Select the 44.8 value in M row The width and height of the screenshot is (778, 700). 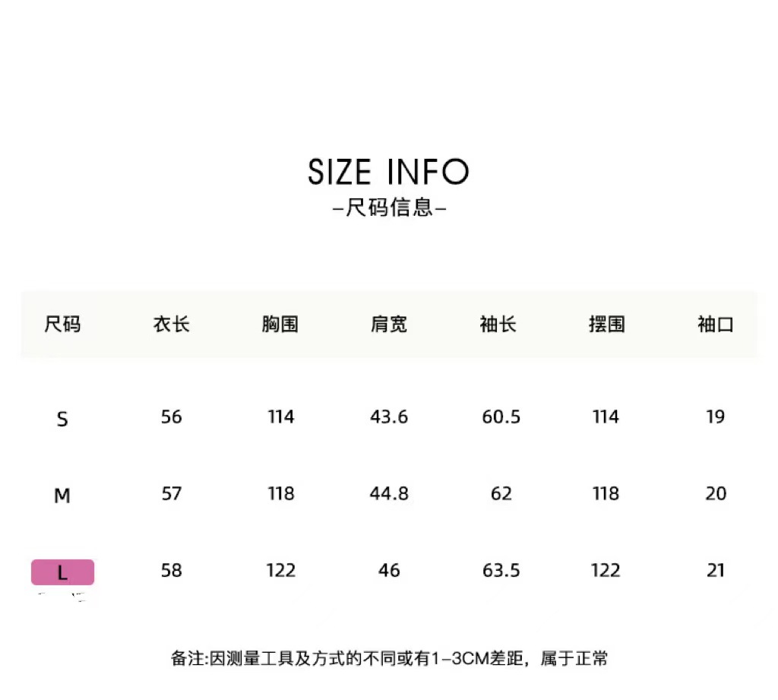tap(389, 493)
